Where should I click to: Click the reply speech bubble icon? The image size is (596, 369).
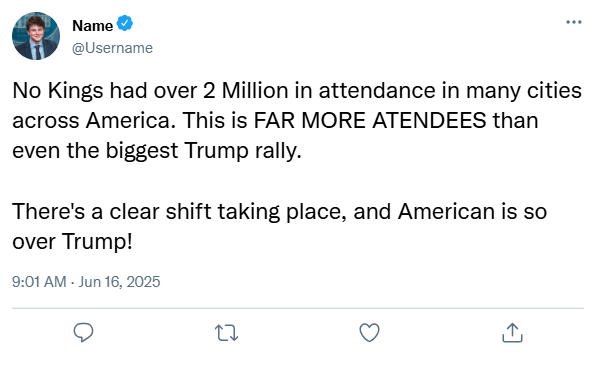point(83,333)
